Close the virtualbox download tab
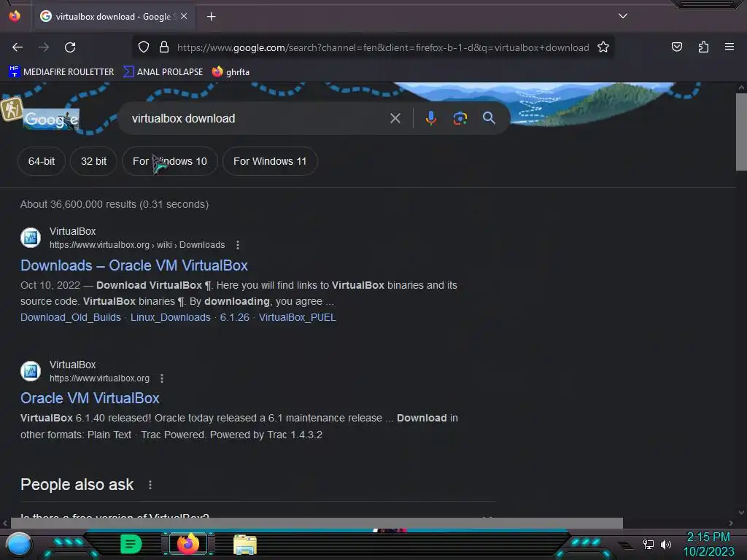The image size is (747, 560). tap(184, 16)
